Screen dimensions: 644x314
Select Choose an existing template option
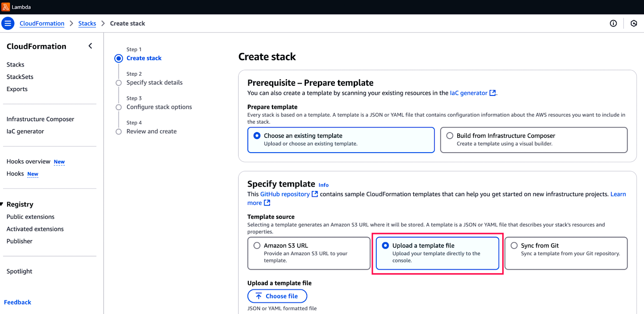click(x=341, y=140)
